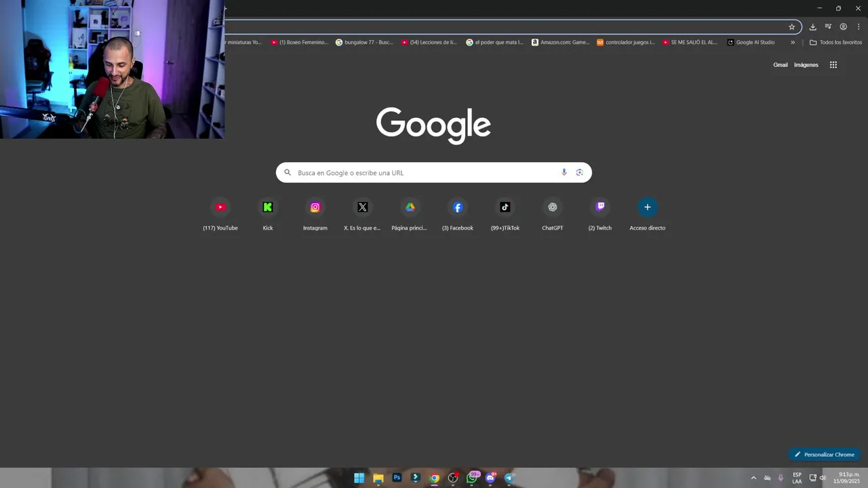Open Telegram from the taskbar

509,478
